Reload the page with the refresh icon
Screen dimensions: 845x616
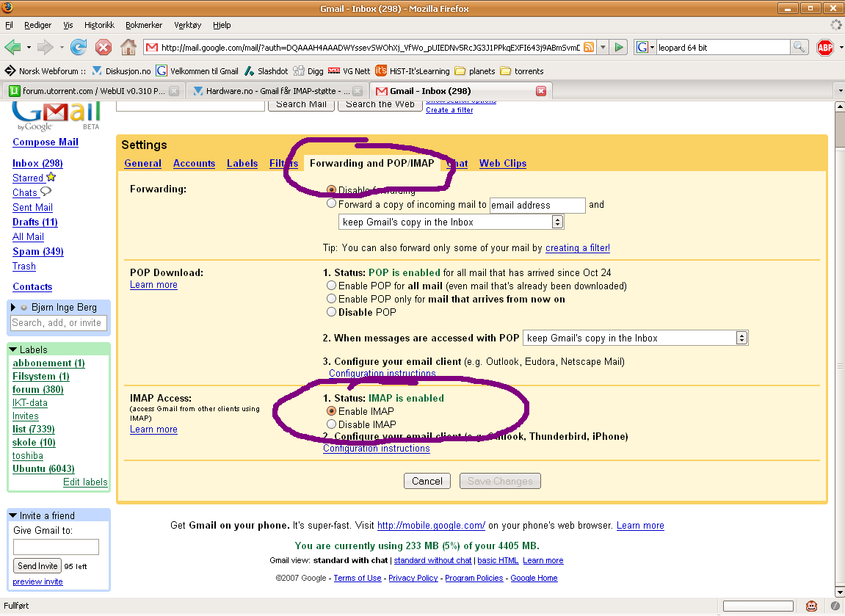pos(79,48)
